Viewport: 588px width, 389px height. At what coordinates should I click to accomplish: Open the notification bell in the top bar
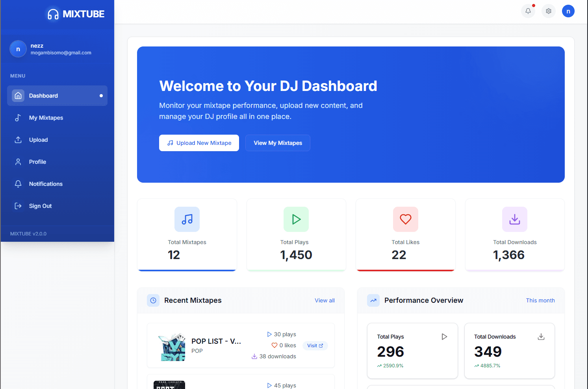[528, 11]
